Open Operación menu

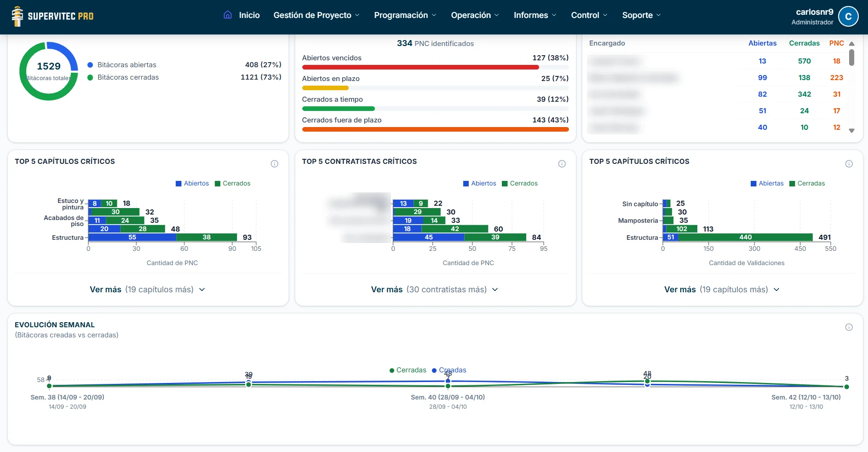click(475, 15)
